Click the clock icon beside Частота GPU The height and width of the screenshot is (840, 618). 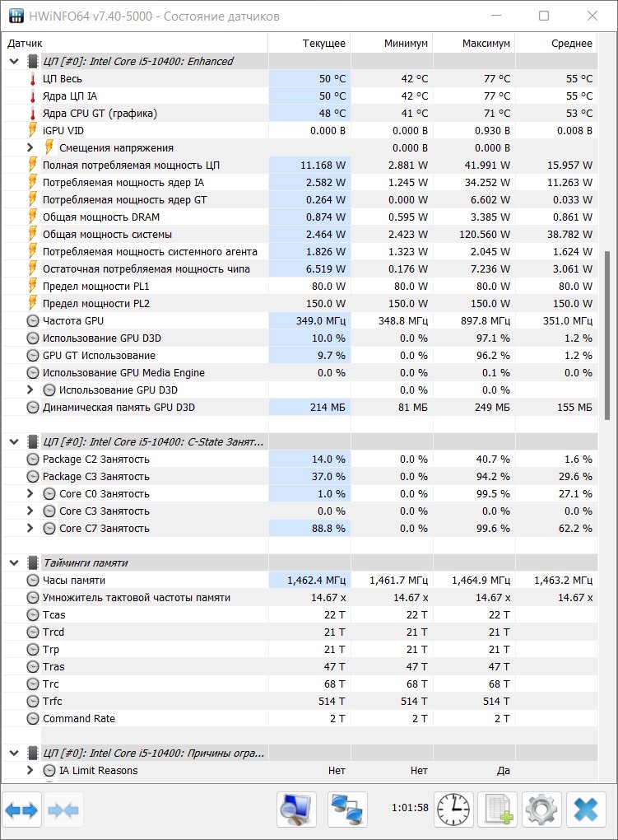33,321
